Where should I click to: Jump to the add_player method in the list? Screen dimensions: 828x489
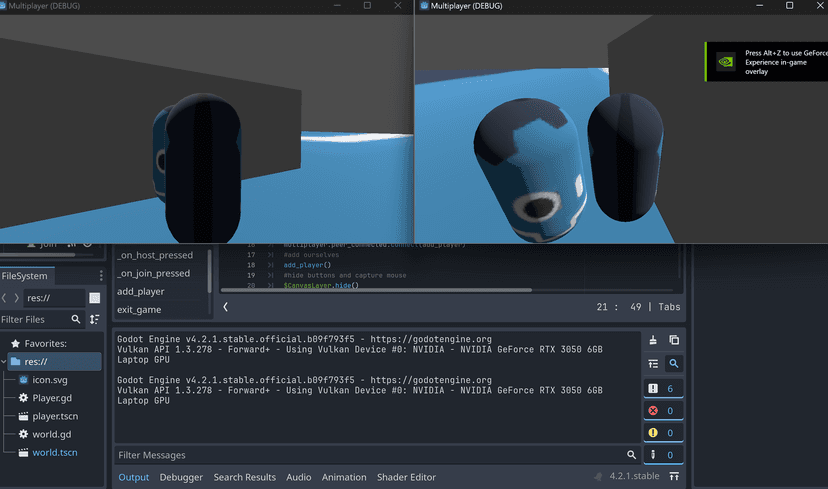tap(141, 291)
